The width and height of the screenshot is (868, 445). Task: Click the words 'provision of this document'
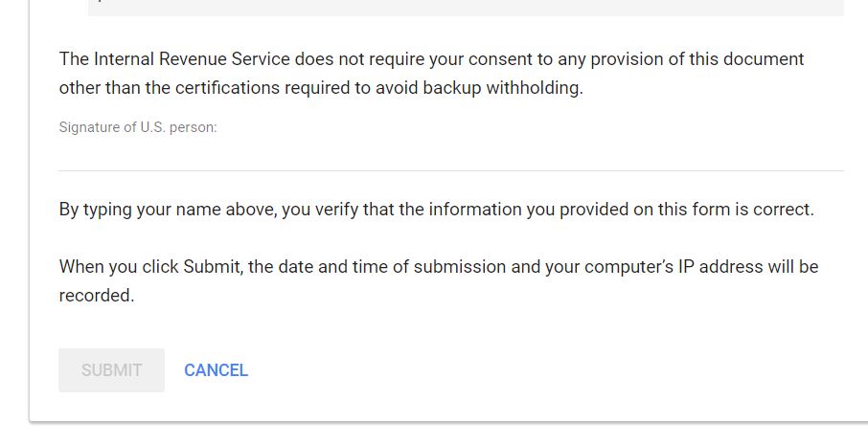tap(697, 59)
